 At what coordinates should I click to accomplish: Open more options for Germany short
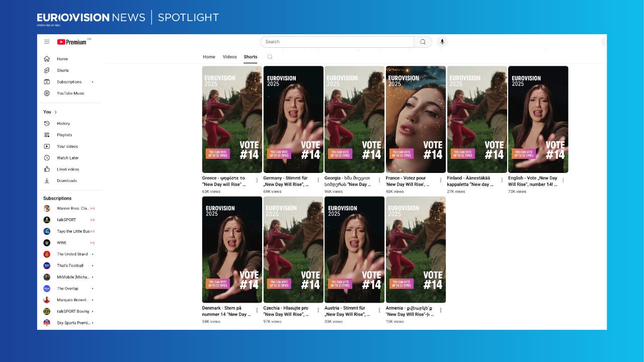coord(318,180)
